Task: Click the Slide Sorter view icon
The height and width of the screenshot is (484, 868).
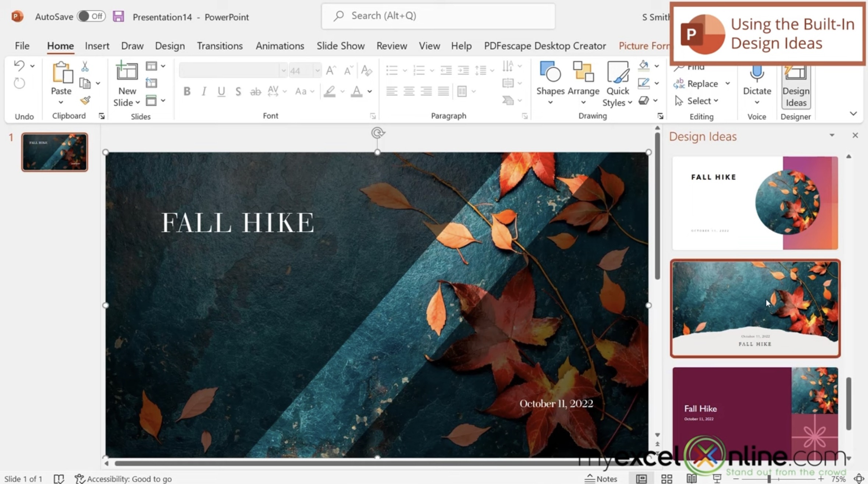Action: 666,478
